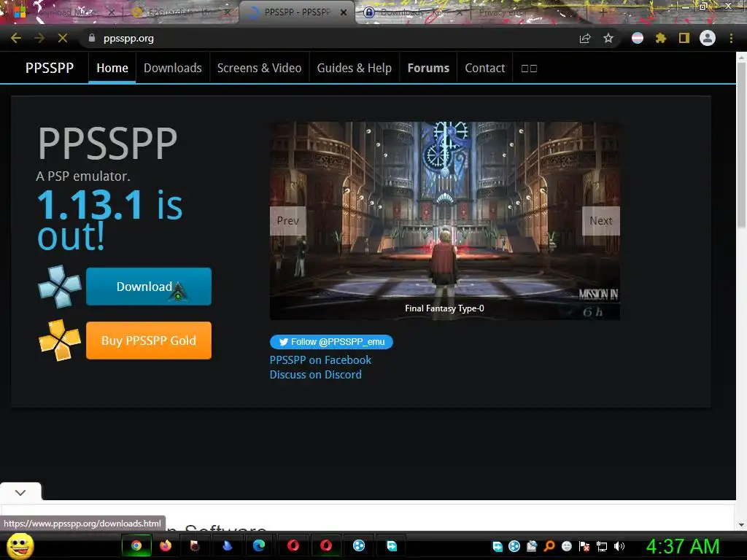Click the 4:37 AM taskbar clock
This screenshot has width=747, height=560.
tap(682, 546)
